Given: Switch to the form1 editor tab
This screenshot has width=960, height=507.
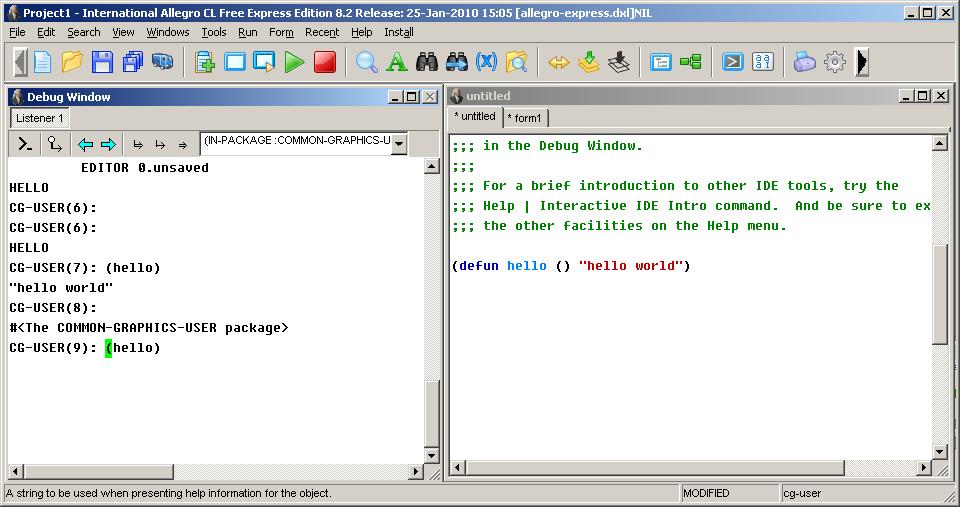Looking at the screenshot, I should click(525, 118).
